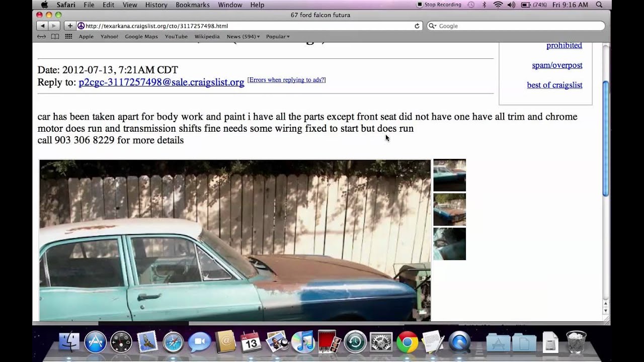Click Stop Recording in menu bar

439,5
